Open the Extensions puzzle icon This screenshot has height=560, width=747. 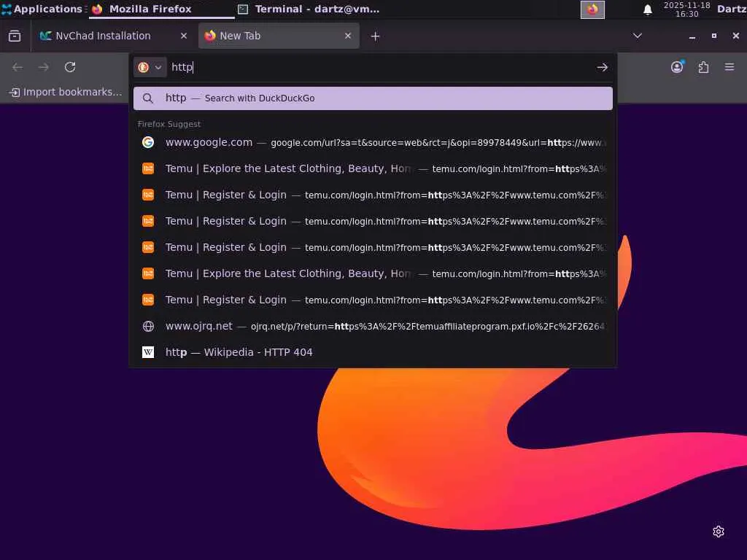click(703, 67)
